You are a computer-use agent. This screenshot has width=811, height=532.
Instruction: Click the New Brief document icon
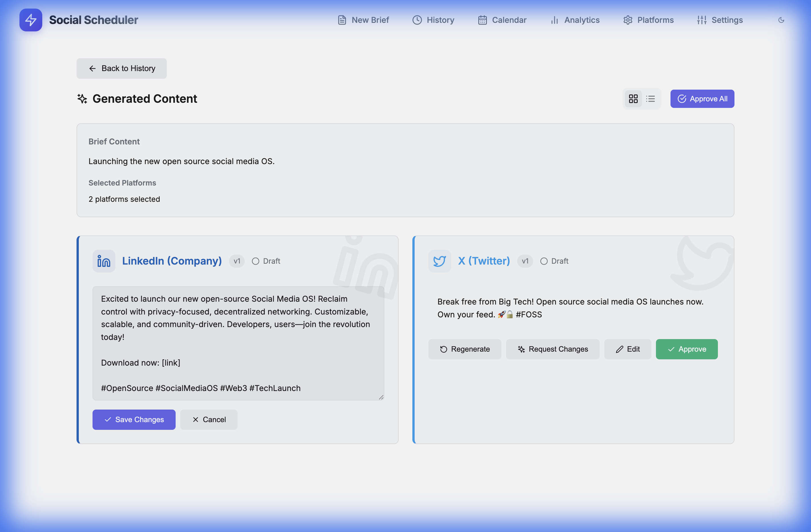coord(342,20)
